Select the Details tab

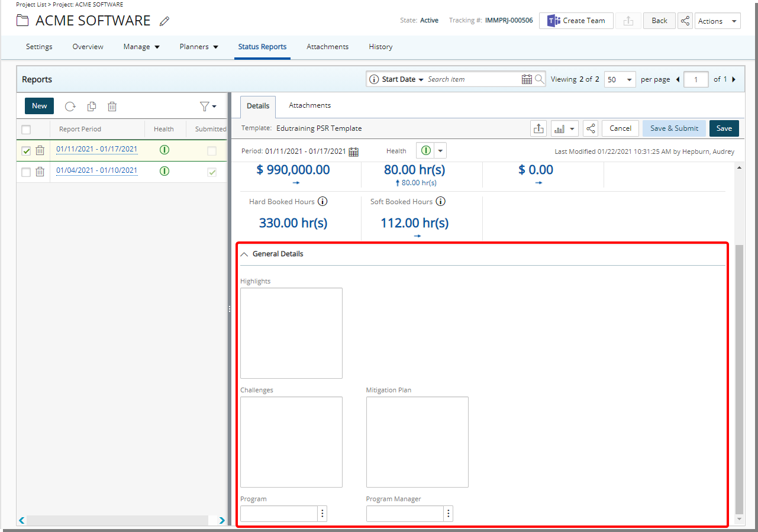258,106
